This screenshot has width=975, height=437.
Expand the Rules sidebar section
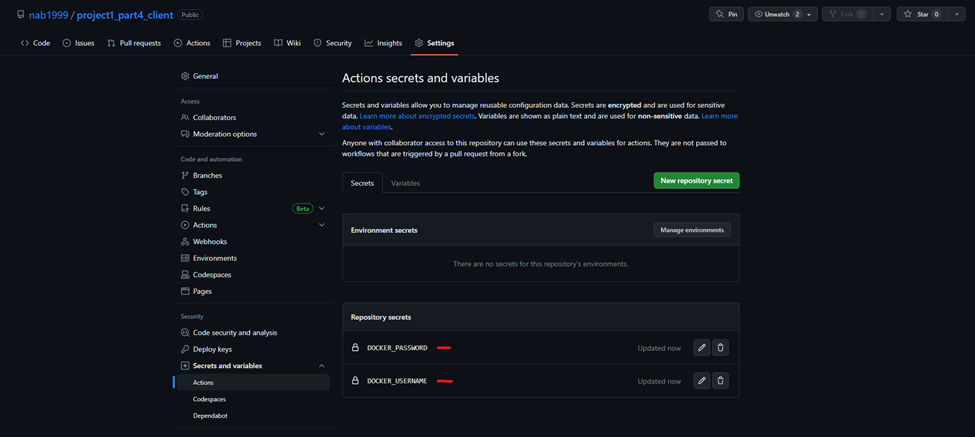(321, 209)
